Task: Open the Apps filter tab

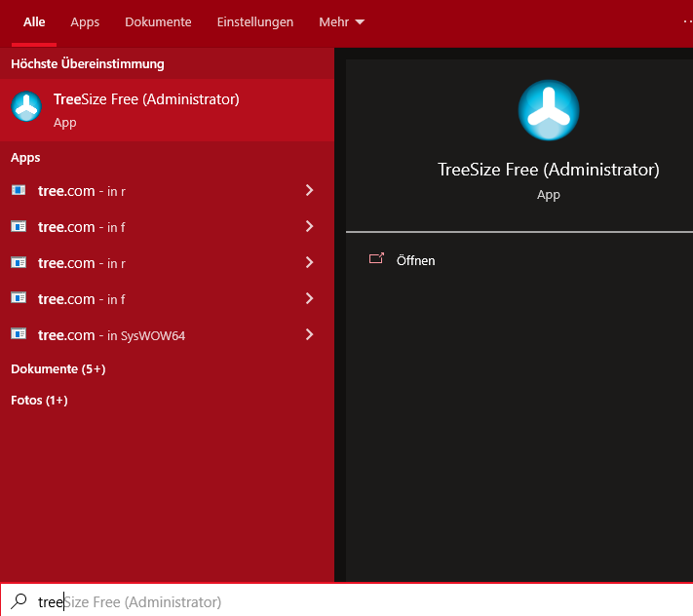Action: (85, 22)
